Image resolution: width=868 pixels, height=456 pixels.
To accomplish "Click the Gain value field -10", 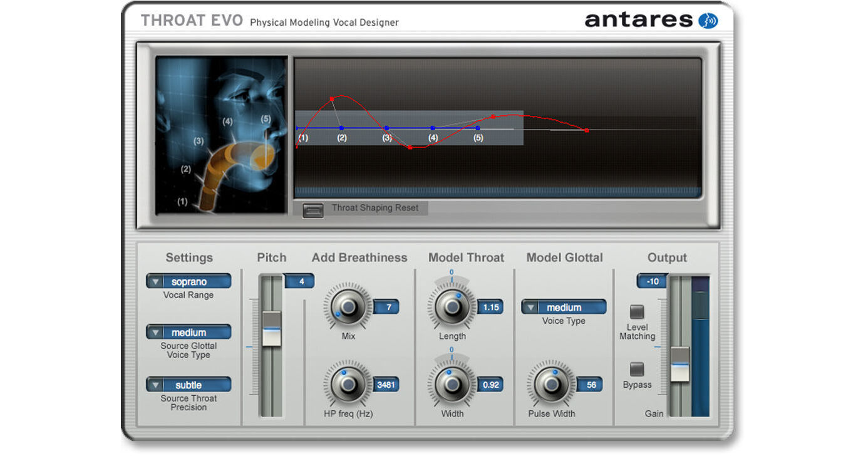I will point(653,281).
